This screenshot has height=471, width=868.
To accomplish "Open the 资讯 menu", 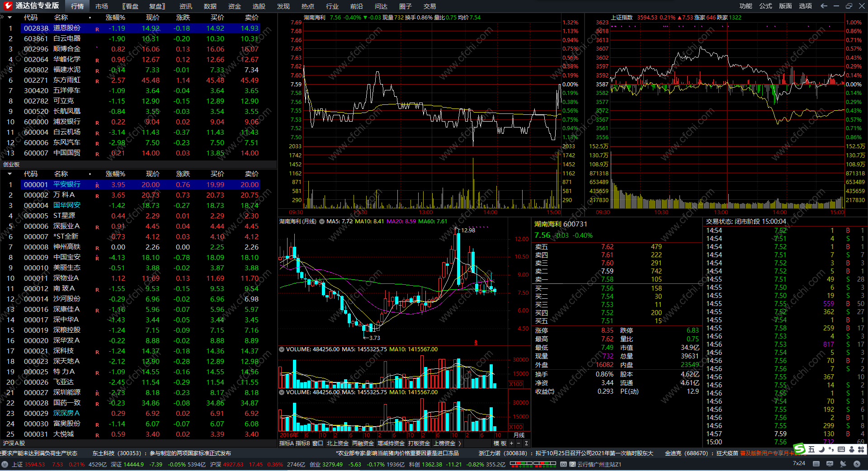I will pos(186,6).
